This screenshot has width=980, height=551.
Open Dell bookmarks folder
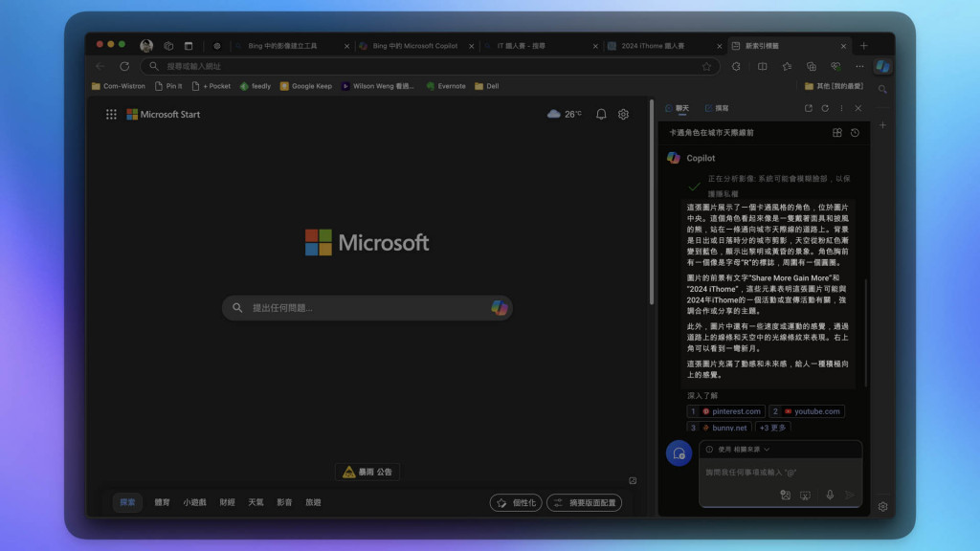[487, 86]
